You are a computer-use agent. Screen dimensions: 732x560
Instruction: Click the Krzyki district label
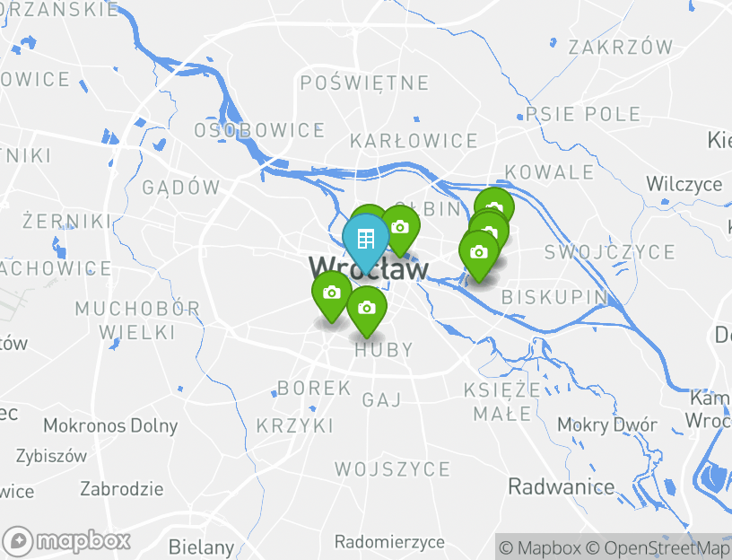coord(295,426)
